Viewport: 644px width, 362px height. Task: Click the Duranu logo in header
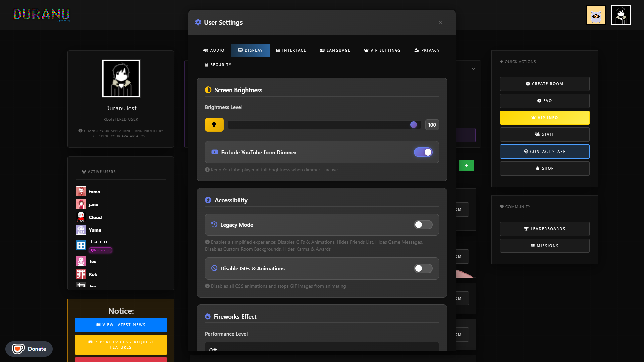42,14
